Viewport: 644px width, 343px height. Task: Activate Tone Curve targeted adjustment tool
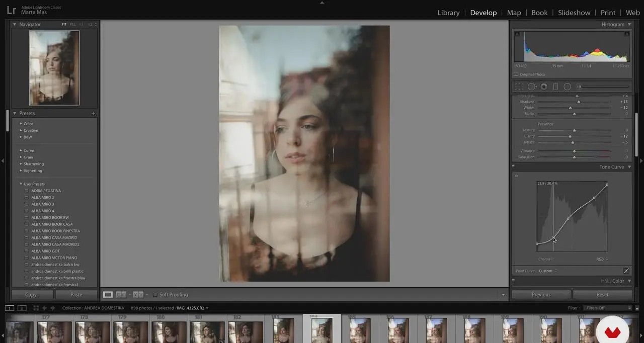pos(516,176)
